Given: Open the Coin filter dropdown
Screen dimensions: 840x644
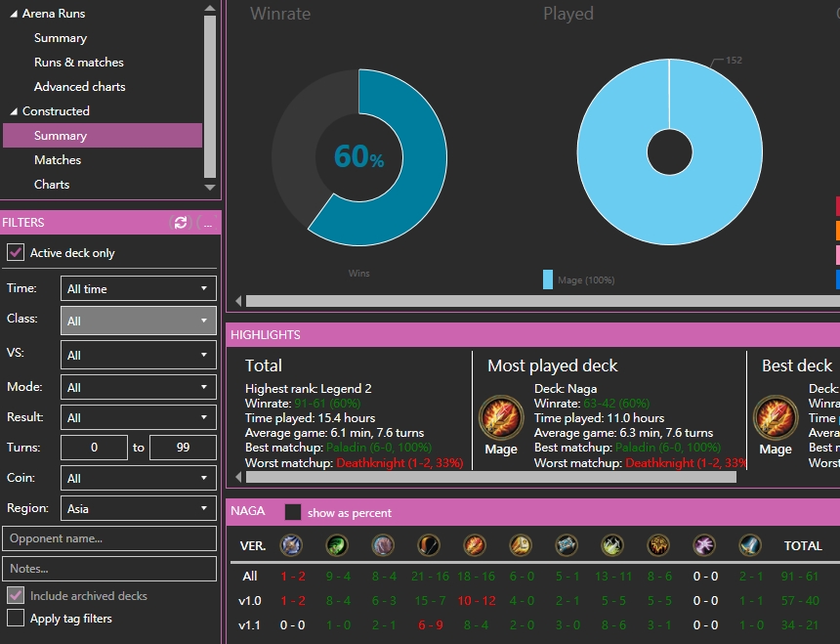Looking at the screenshot, I should (139, 478).
